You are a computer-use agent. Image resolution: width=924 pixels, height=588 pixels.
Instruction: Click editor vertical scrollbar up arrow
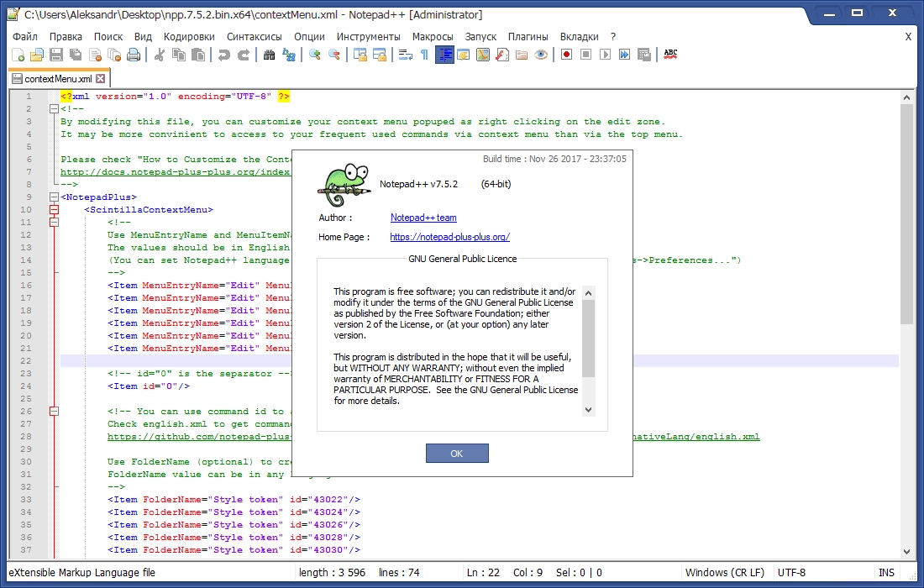(906, 97)
